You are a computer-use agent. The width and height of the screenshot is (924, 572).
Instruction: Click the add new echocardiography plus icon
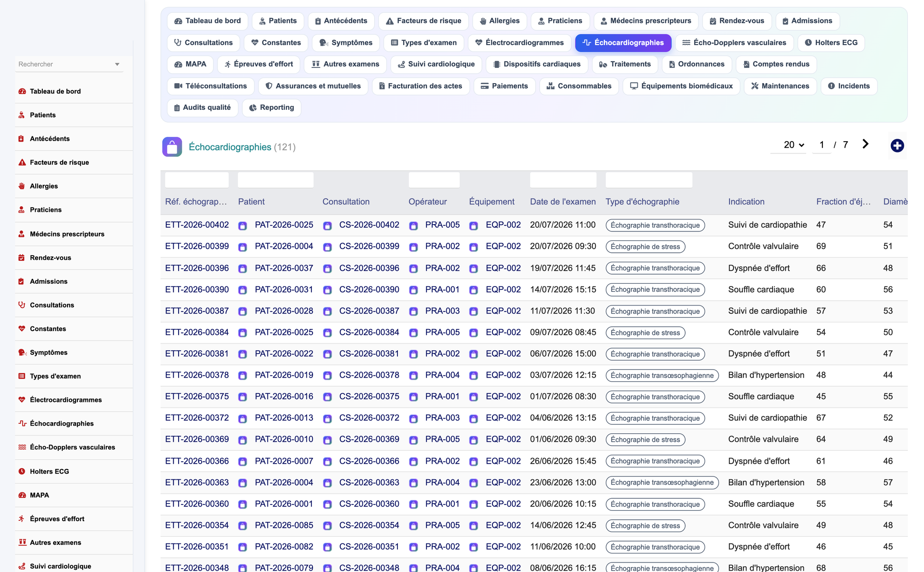[897, 145]
